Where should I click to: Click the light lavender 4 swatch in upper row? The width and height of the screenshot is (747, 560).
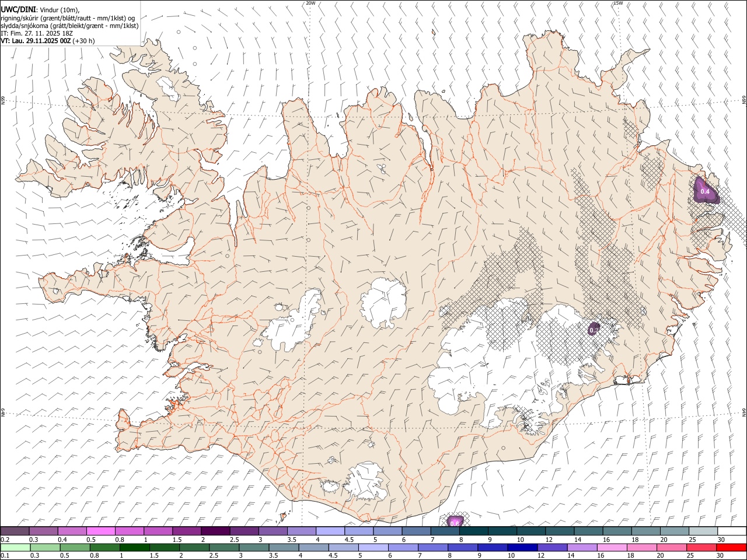330,531
